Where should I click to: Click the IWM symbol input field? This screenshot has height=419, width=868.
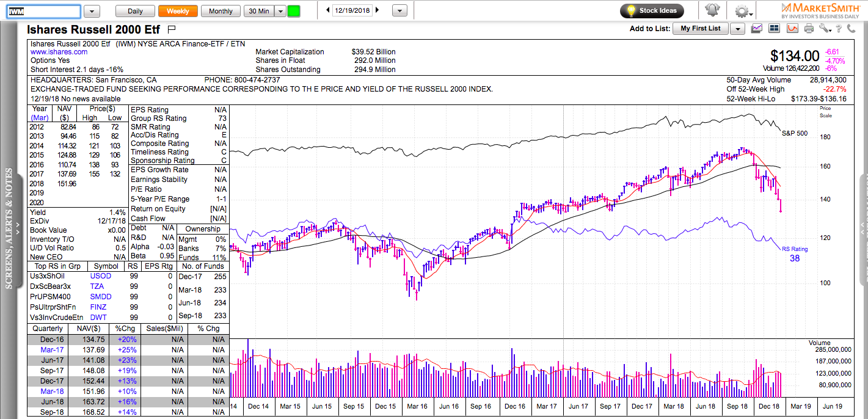tap(43, 11)
